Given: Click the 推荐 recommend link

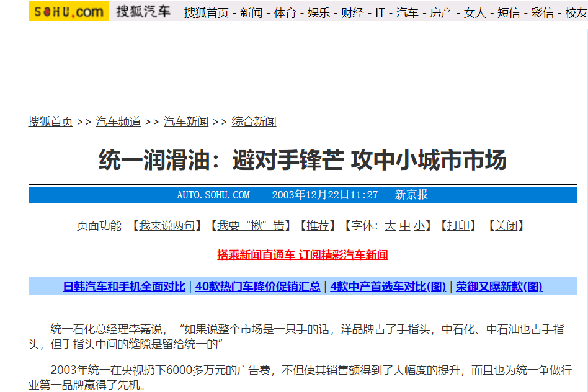Looking at the screenshot, I should click(318, 226).
